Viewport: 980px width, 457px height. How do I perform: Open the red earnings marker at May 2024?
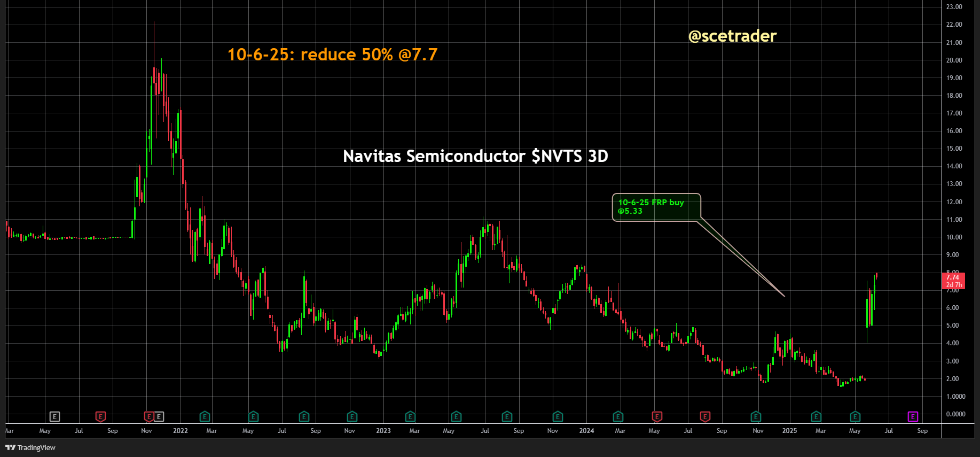tap(657, 416)
